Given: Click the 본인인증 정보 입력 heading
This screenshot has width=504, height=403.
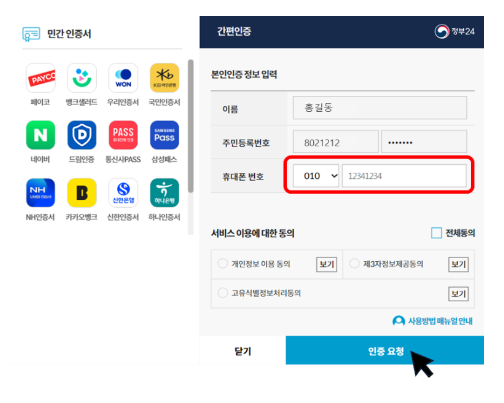Looking at the screenshot, I should tap(244, 74).
